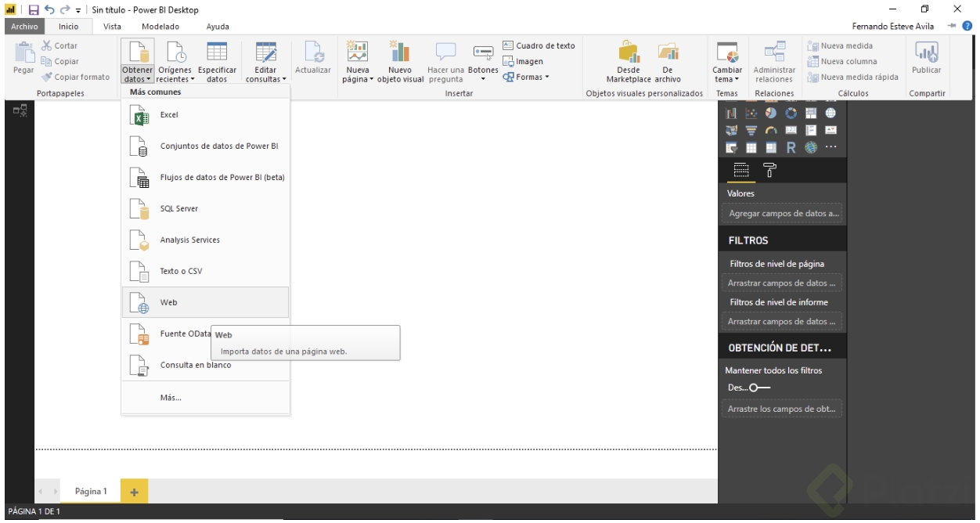The width and height of the screenshot is (980, 523).
Task: Click the Pegar clipboard button
Action: (x=24, y=58)
